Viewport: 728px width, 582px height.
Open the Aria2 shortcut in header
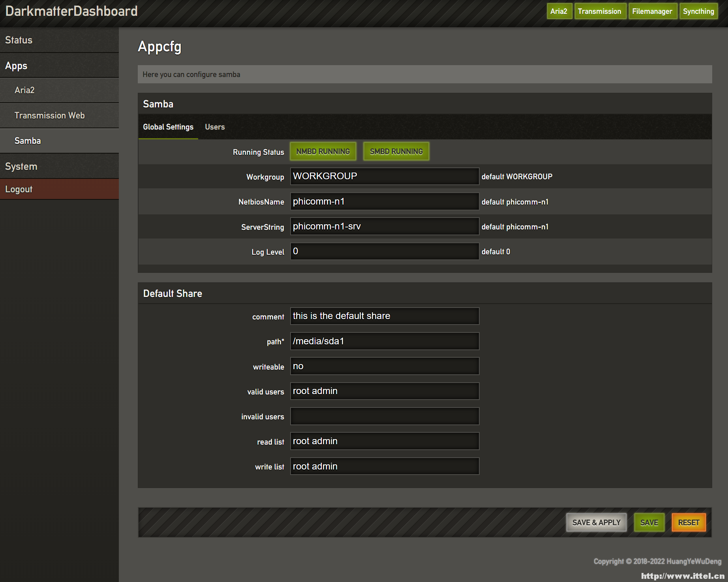tap(559, 11)
